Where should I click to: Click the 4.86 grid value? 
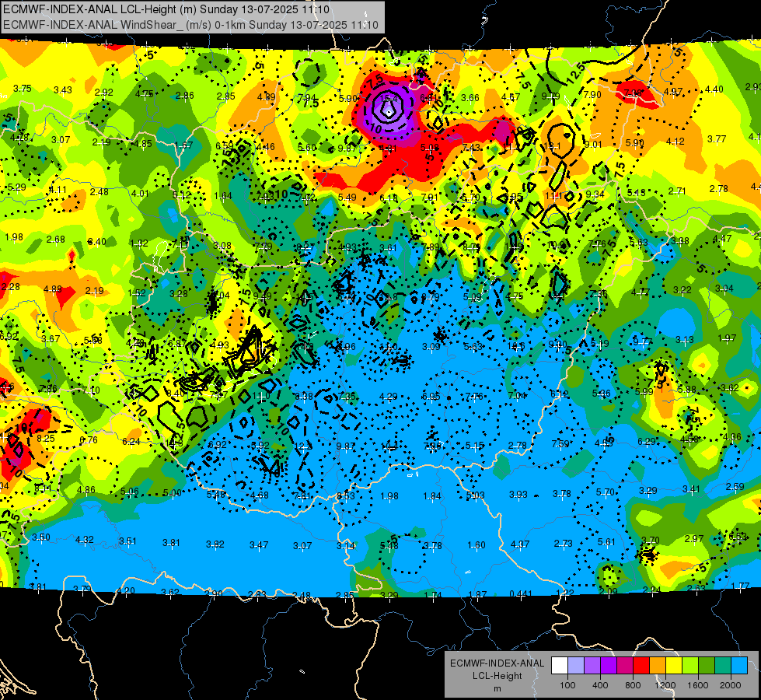86,490
